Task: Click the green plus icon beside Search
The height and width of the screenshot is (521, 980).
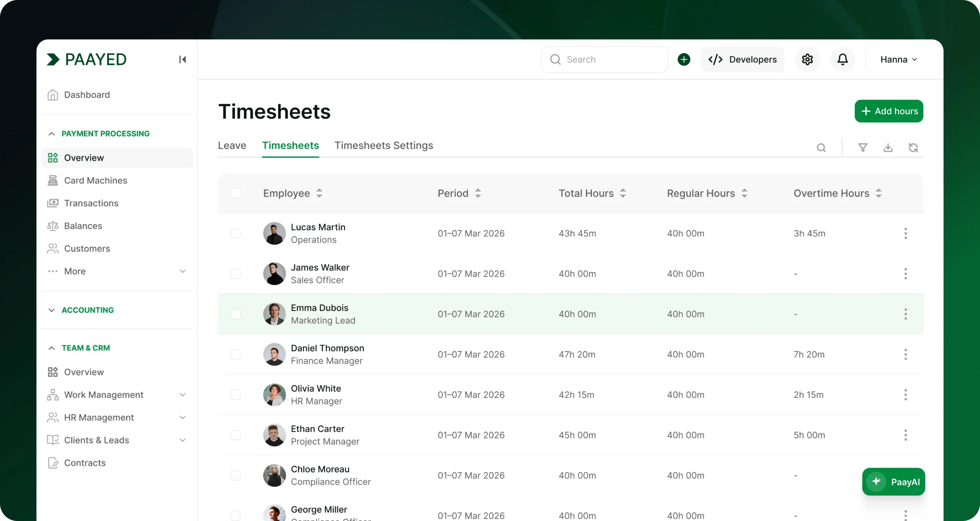Action: pos(684,59)
